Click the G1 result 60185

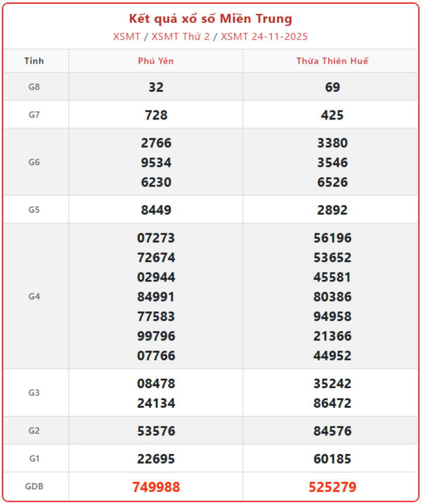(x=332, y=459)
